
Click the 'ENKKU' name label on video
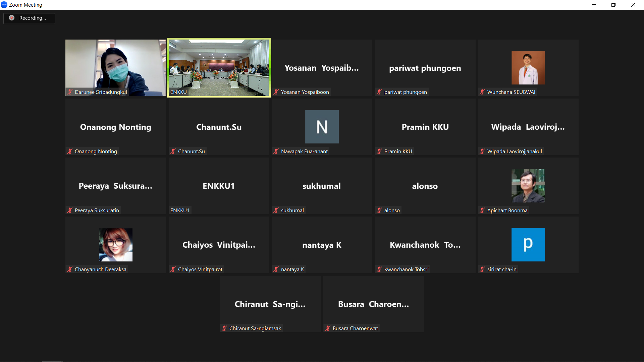178,92
